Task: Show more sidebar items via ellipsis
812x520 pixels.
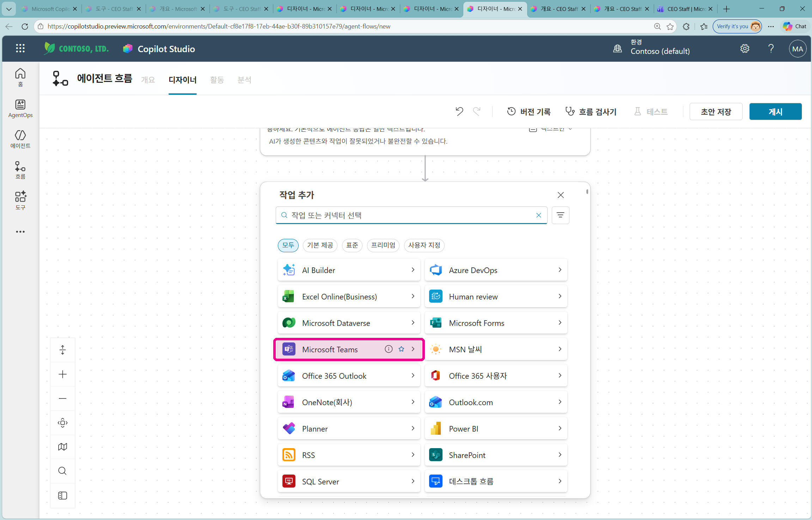Action: 20,232
